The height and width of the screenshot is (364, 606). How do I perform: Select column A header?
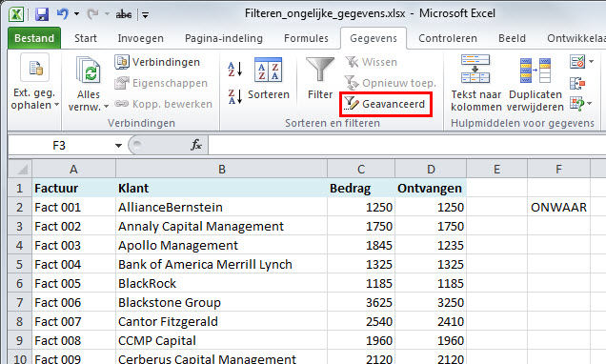click(73, 169)
